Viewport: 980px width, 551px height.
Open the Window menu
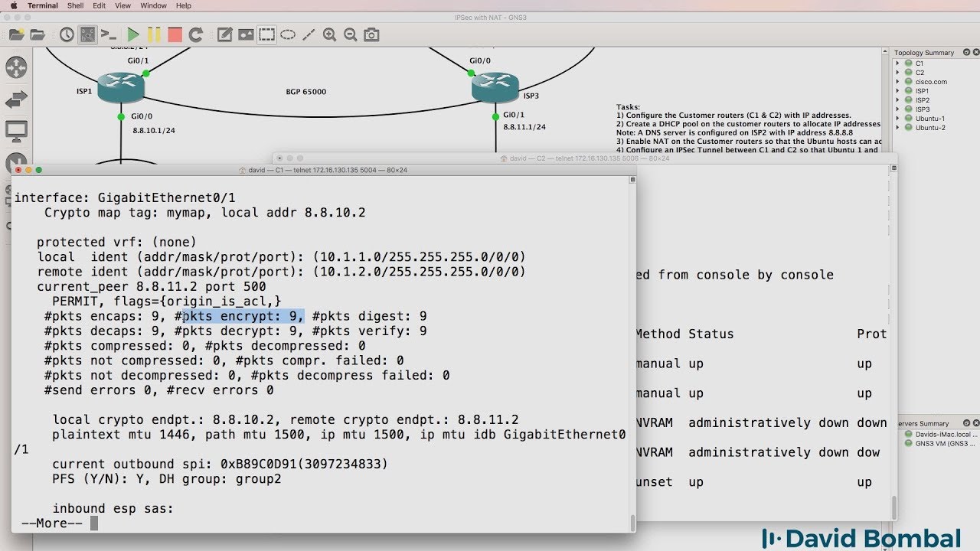point(153,5)
